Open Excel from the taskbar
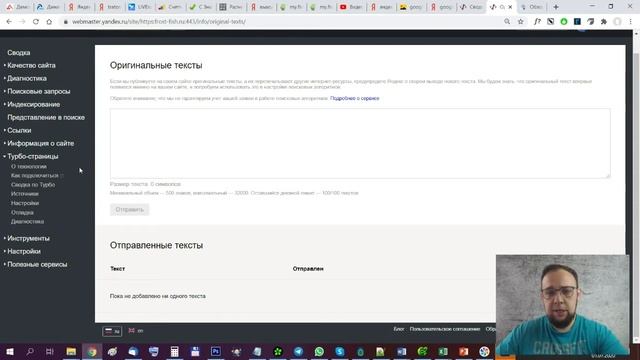Image resolution: width=640 pixels, height=360 pixels. click(443, 351)
